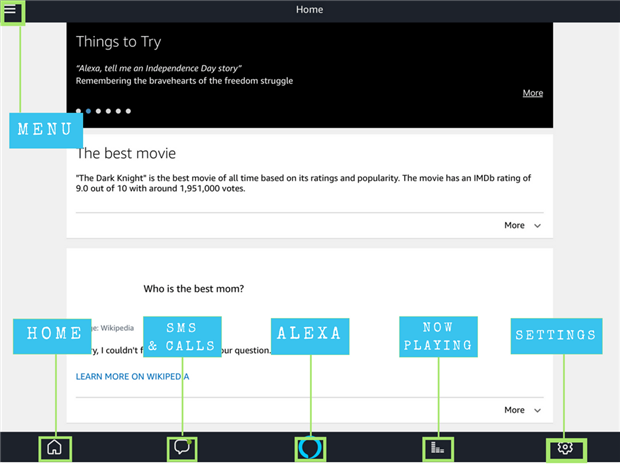Select the highlighted blue carousel dot
620x465 pixels.
pos(88,111)
